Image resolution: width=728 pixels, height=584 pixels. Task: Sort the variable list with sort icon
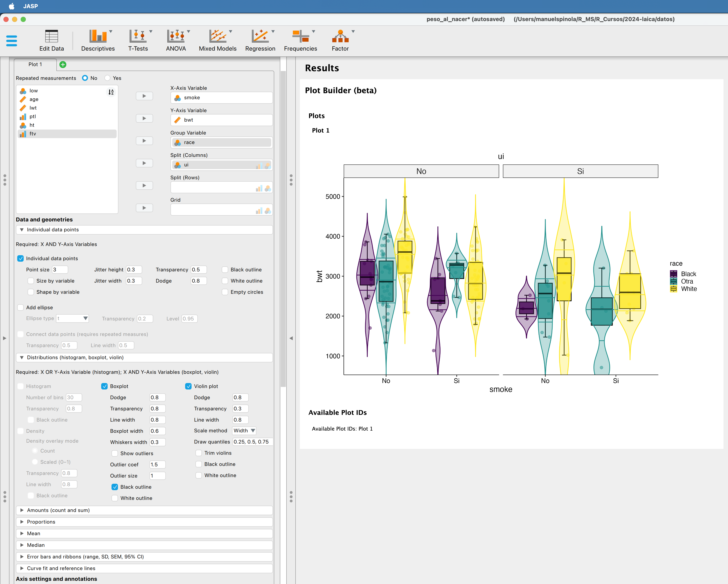click(111, 92)
